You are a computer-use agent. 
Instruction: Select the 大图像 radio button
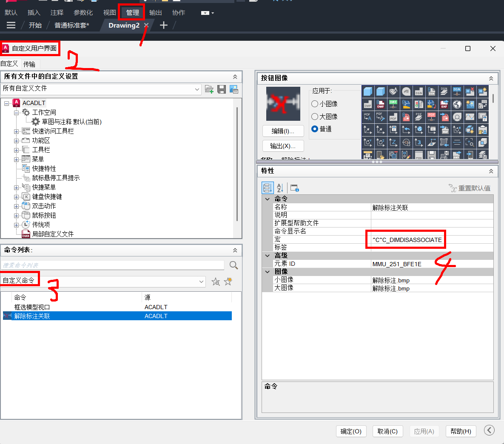click(315, 117)
